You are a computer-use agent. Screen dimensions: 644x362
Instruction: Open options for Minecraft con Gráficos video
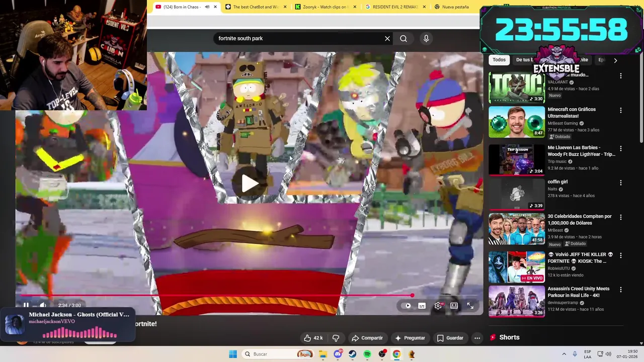coord(620,111)
